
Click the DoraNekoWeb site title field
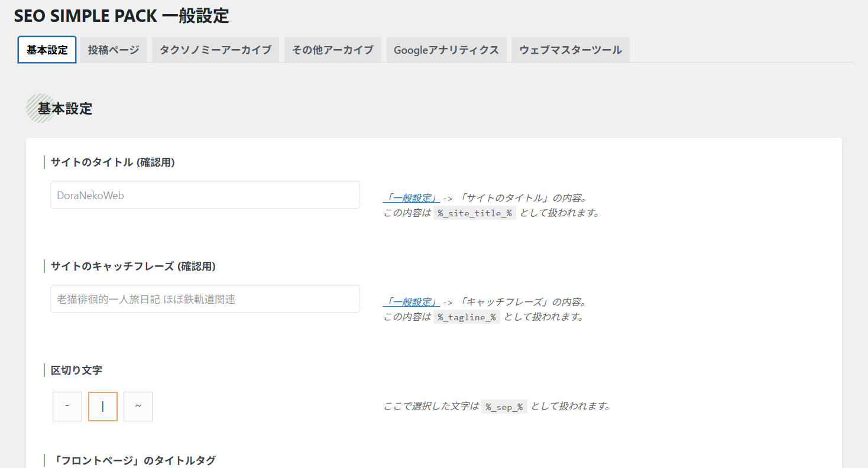(205, 195)
